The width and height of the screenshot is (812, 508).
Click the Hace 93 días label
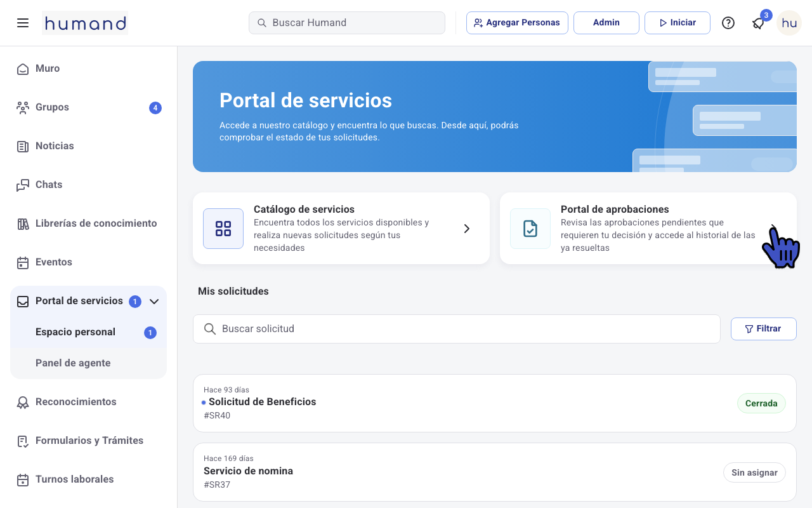[x=226, y=390]
